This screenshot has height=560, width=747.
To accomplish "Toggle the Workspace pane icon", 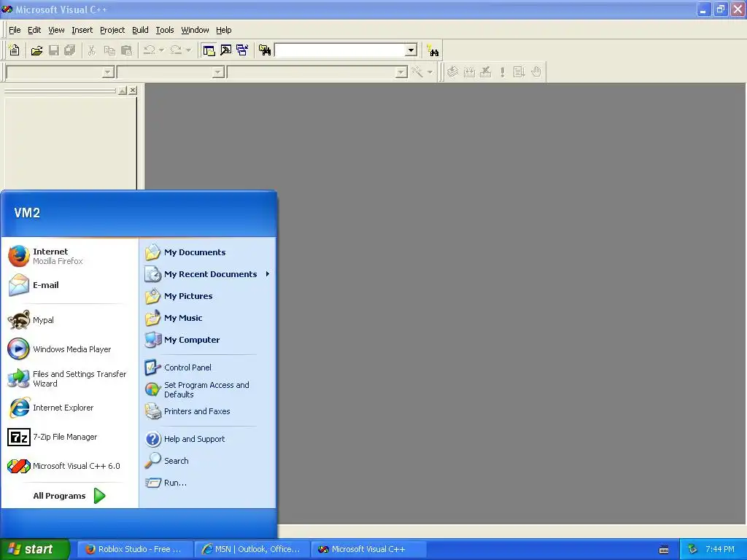I will click(209, 50).
